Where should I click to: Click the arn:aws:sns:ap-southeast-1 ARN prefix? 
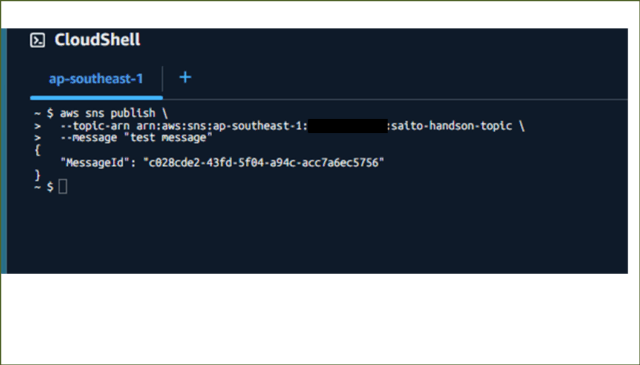[x=222, y=126]
